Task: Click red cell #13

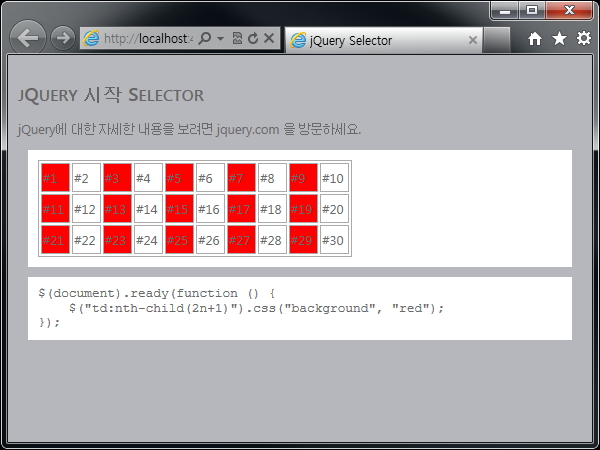Action: pos(117,209)
